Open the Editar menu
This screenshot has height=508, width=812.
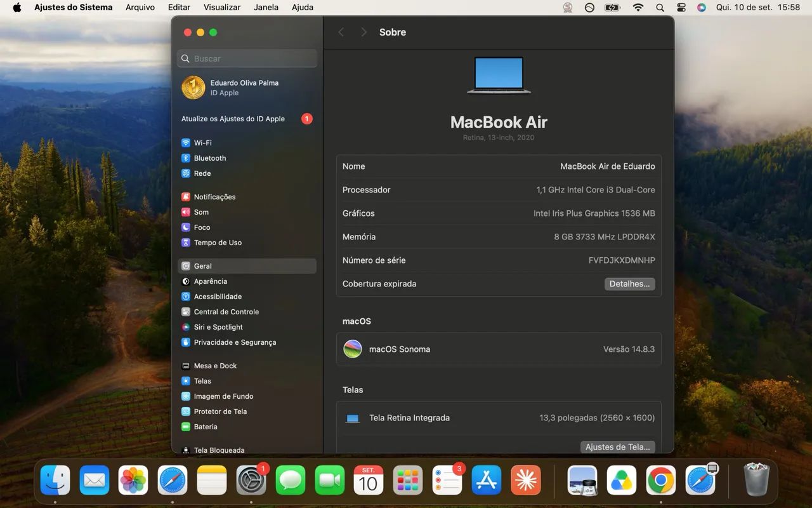(x=179, y=8)
